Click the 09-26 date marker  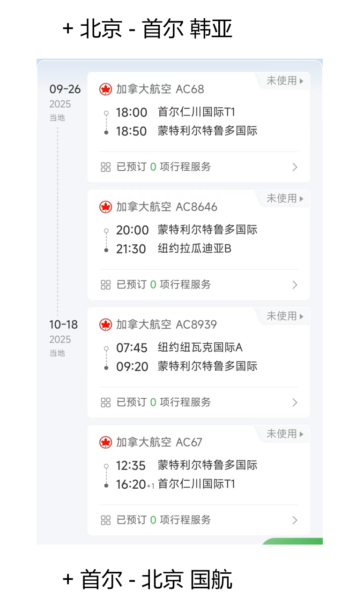65,89
